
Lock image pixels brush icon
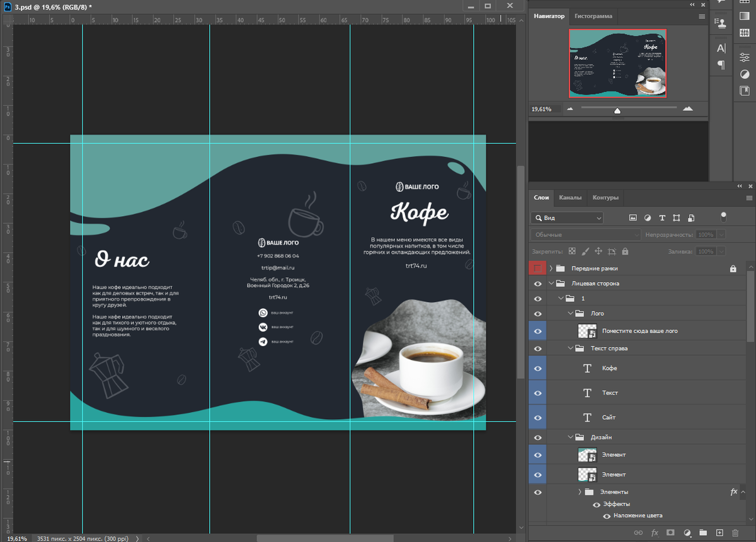pyautogui.click(x=585, y=251)
